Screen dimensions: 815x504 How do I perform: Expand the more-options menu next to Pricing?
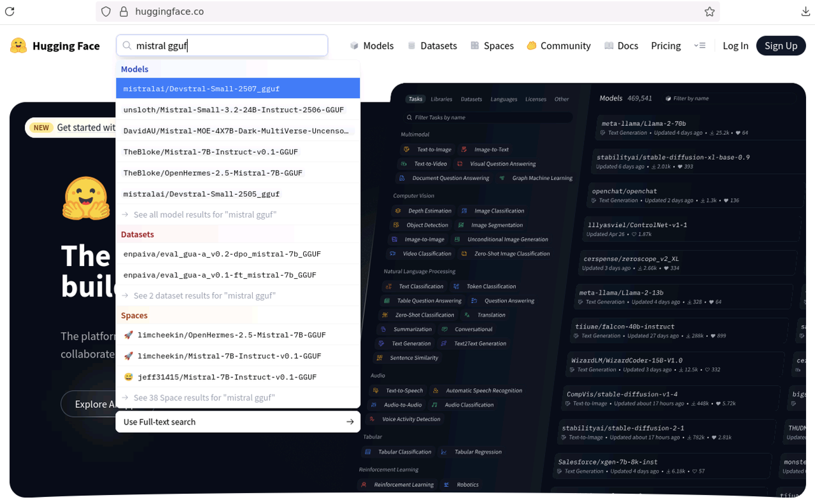[700, 46]
